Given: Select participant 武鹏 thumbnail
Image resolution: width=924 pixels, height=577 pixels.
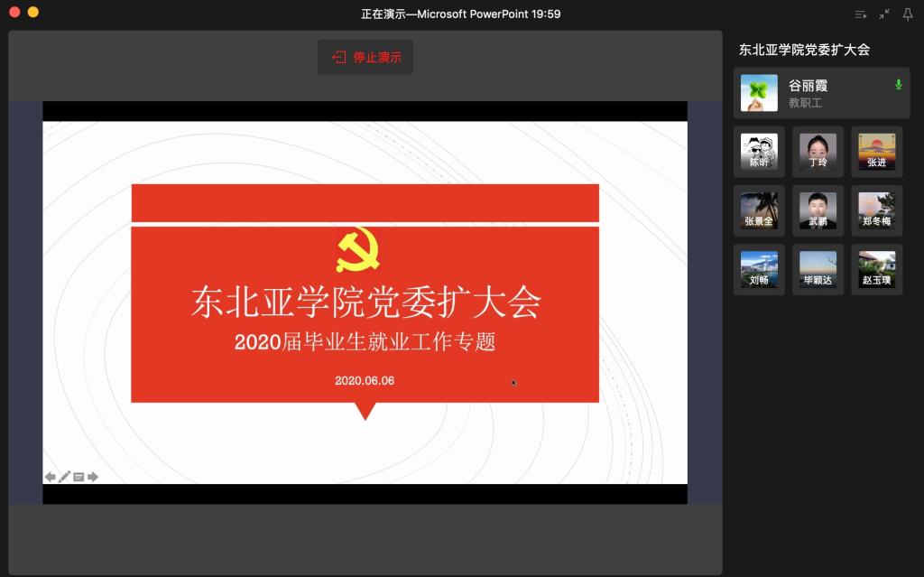Looking at the screenshot, I should [818, 210].
